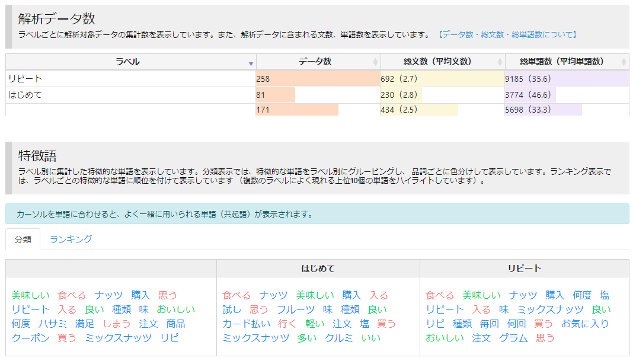Screen dimensions: 636x364
Task: Click the word 毎回
Action: point(489,324)
